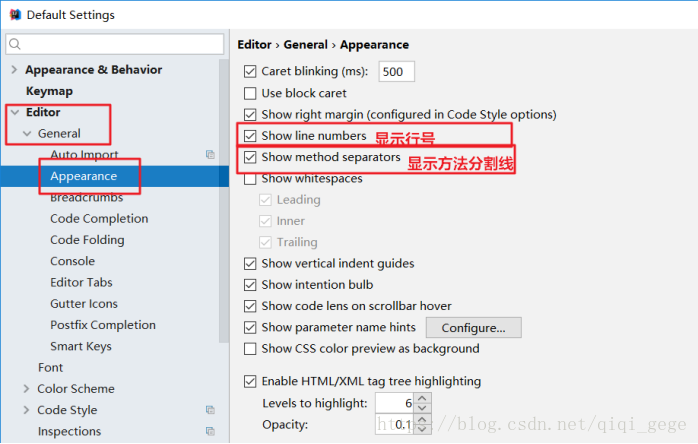Expand the Color Scheme node
The height and width of the screenshot is (444, 698).
coord(26,389)
